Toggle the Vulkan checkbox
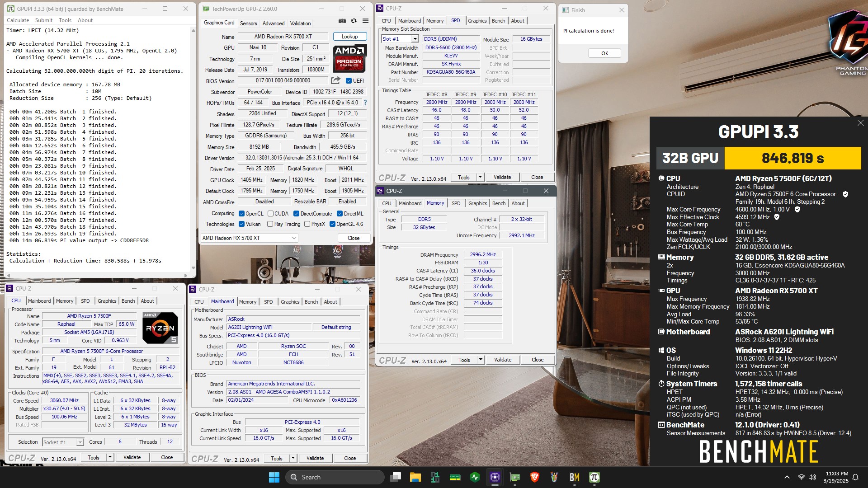The width and height of the screenshot is (868, 488). click(242, 224)
